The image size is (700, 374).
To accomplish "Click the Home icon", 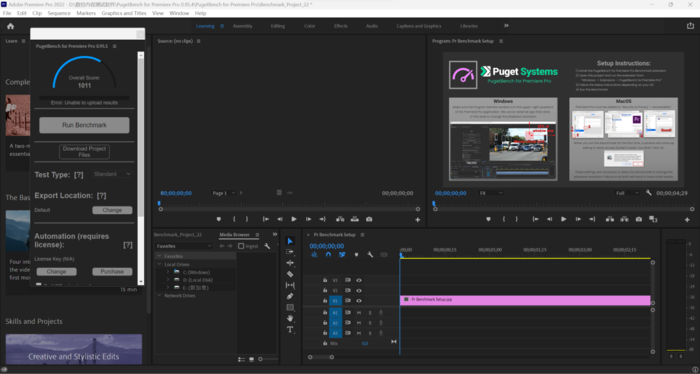I will 10,26.
